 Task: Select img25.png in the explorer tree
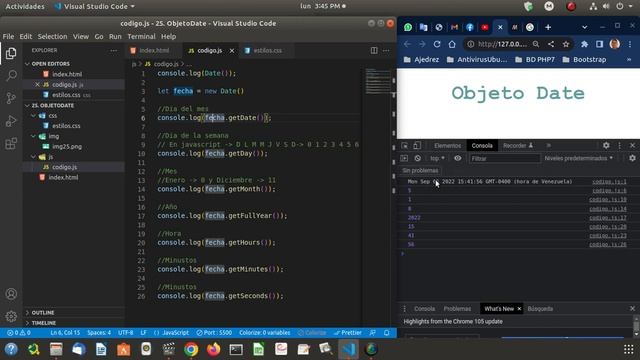67,147
